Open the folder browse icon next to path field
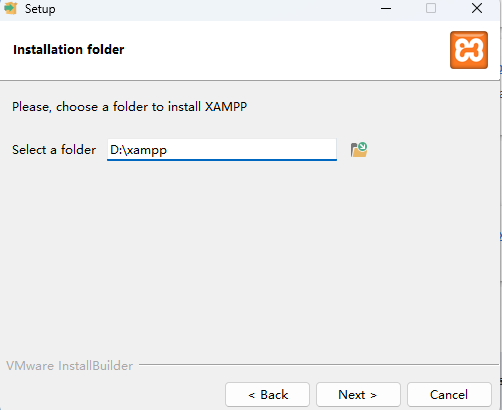The height and width of the screenshot is (410, 502). click(x=359, y=150)
